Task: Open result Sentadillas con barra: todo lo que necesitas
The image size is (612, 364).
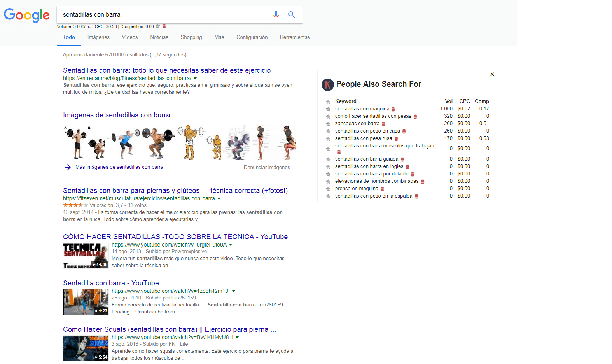Action: pyautogui.click(x=167, y=70)
